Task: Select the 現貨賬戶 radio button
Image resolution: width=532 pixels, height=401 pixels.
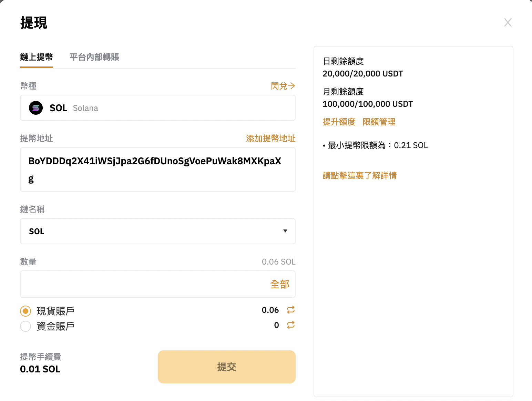Action: coord(25,311)
